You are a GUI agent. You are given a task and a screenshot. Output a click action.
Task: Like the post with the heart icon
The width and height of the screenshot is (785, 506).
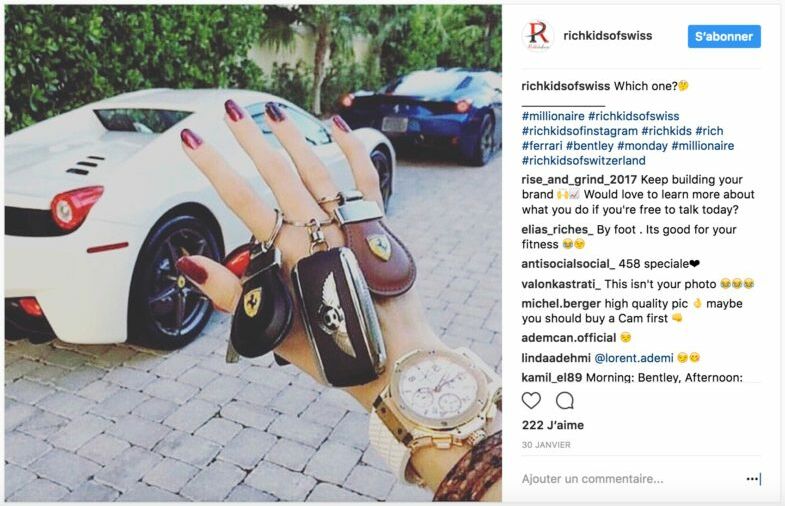(531, 401)
